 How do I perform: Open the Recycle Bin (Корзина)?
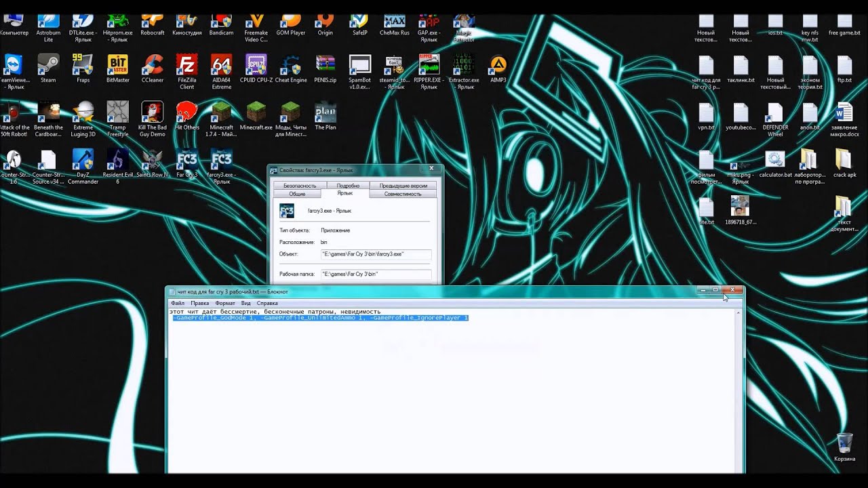[x=844, y=447]
